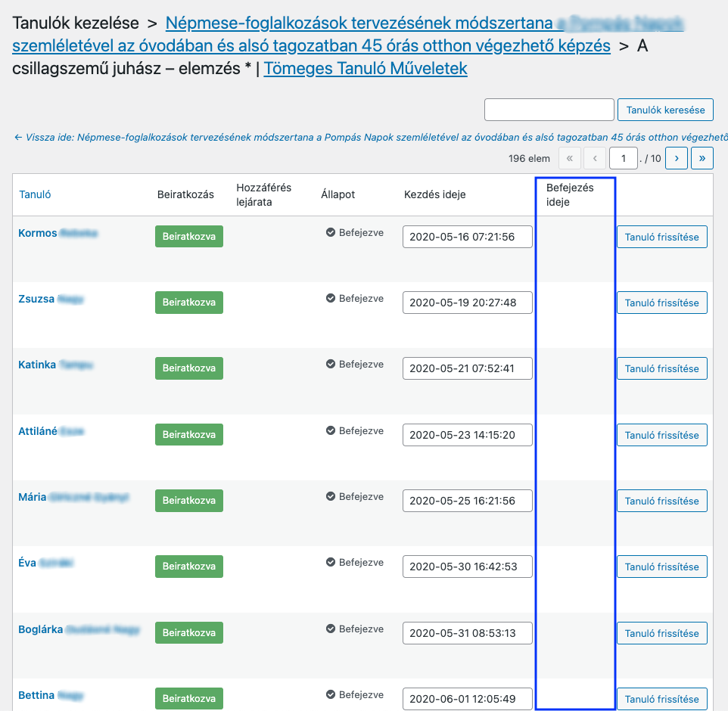Click Befejezve checkmark icon in Éva row
This screenshot has height=711, width=728.
[331, 563]
